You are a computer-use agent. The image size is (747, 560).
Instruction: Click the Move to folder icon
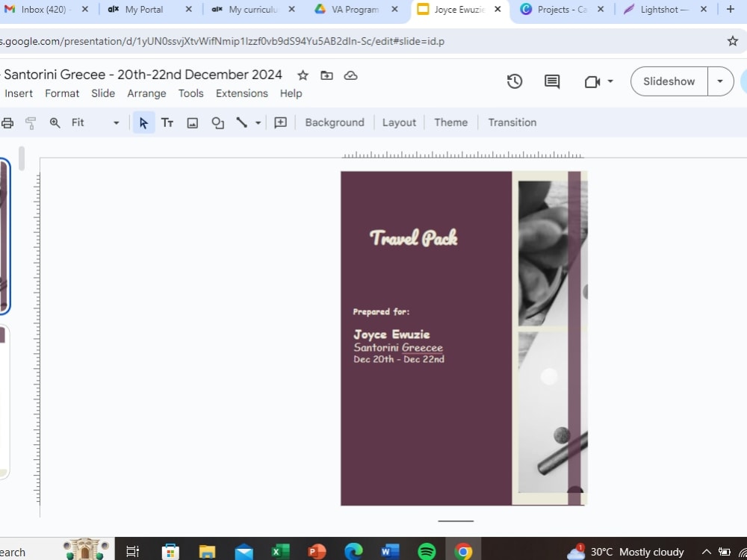pyautogui.click(x=326, y=75)
